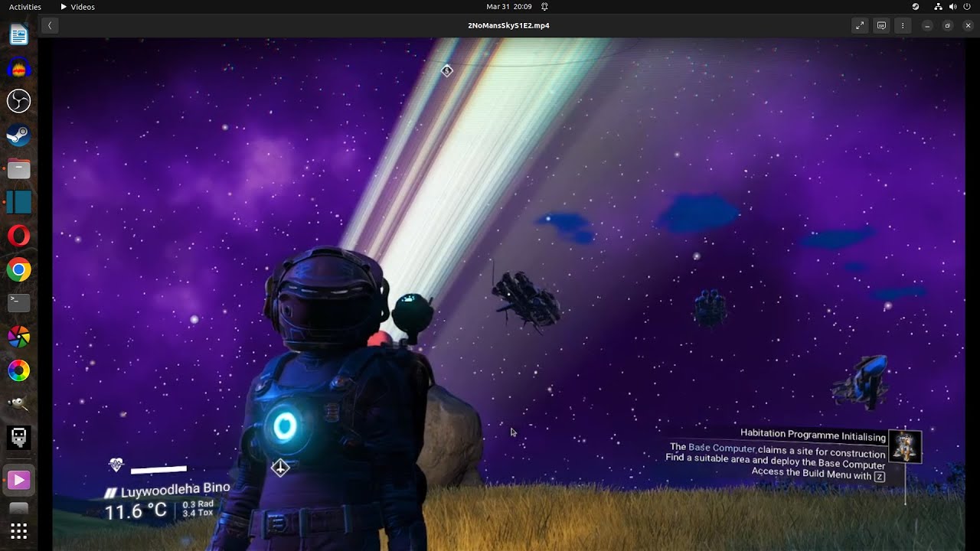980x551 pixels.
Task: Open the volume indicator in the top bar
Action: pos(952,6)
